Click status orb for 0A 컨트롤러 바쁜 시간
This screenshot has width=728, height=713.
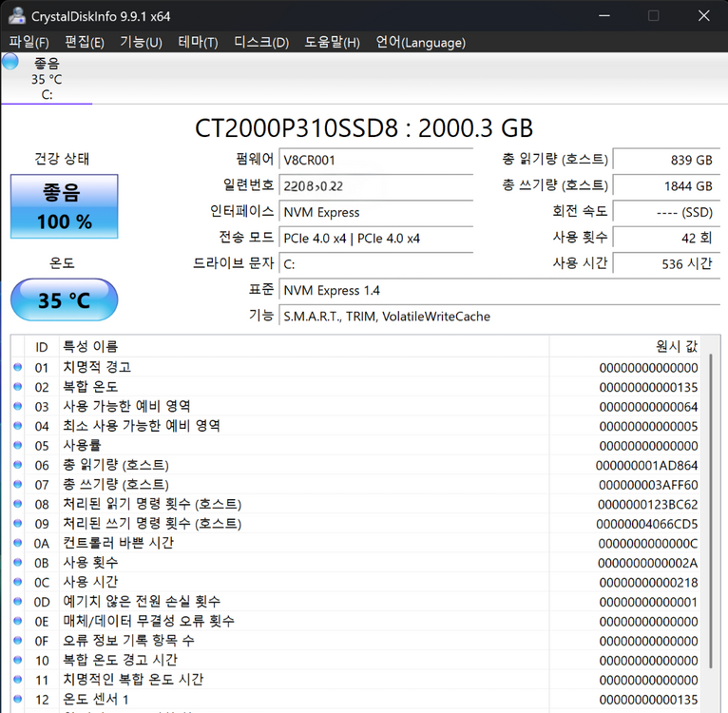(x=18, y=543)
